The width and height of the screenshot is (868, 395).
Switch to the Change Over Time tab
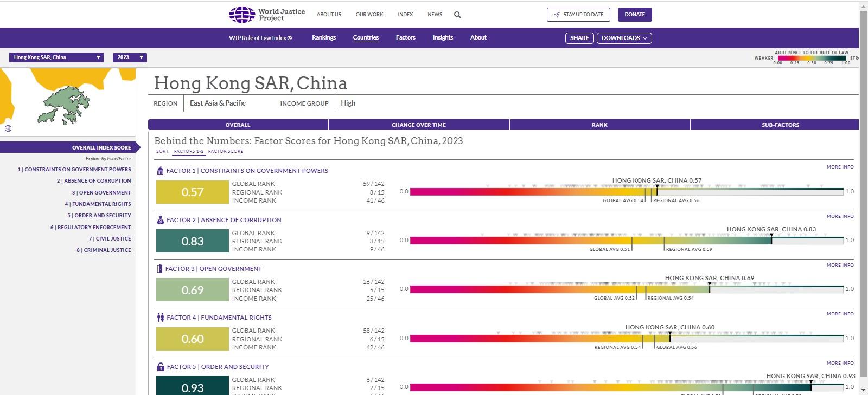tap(418, 125)
